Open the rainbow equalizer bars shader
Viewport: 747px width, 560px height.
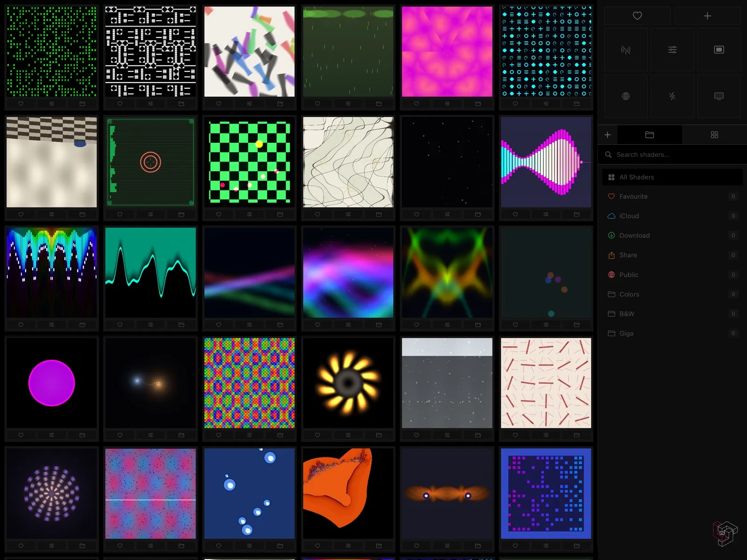(51, 273)
